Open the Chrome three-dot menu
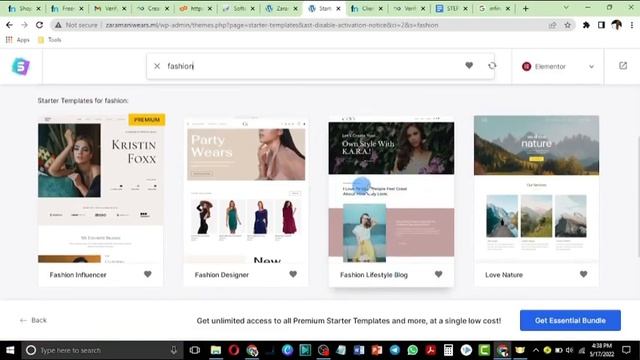640x360 pixels. tap(631, 25)
